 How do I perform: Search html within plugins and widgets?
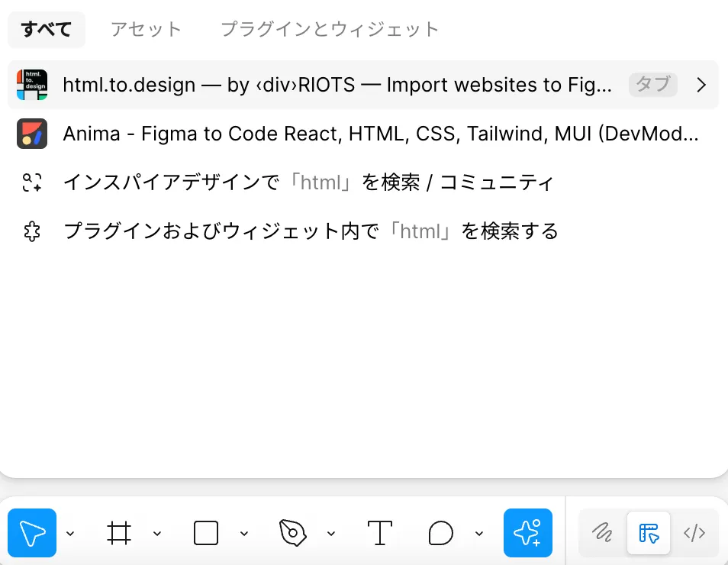click(x=363, y=231)
